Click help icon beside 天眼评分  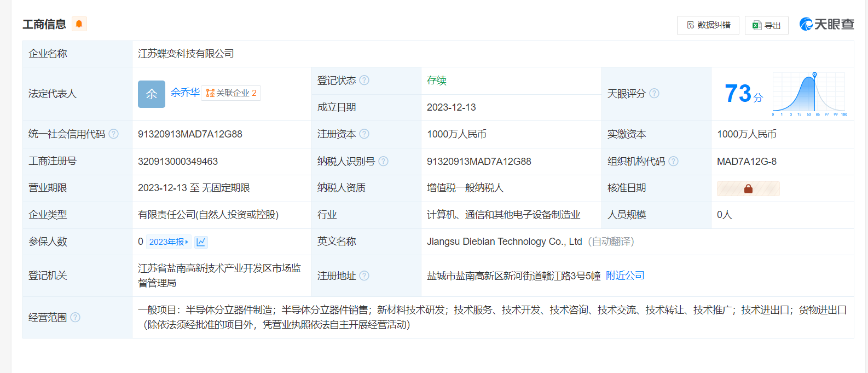click(654, 94)
